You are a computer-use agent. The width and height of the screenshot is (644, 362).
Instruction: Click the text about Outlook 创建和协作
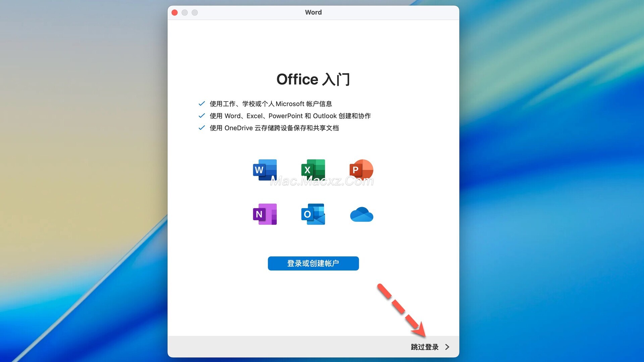[x=290, y=116]
